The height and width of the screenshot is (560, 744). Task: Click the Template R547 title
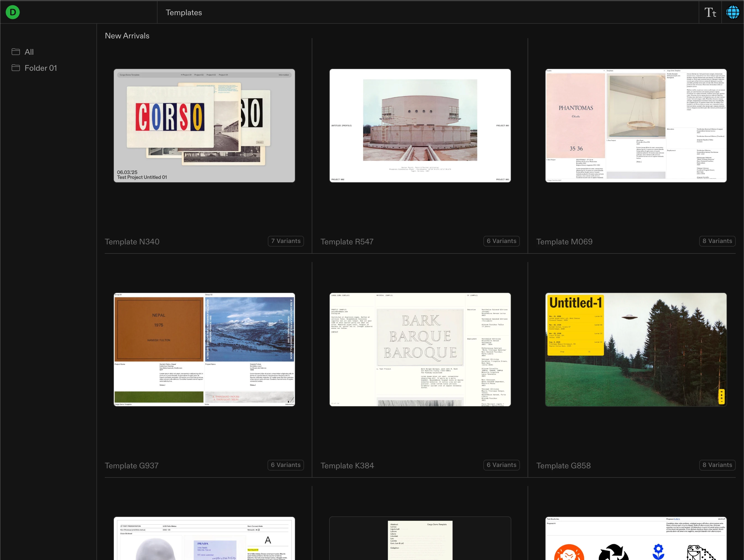(347, 242)
